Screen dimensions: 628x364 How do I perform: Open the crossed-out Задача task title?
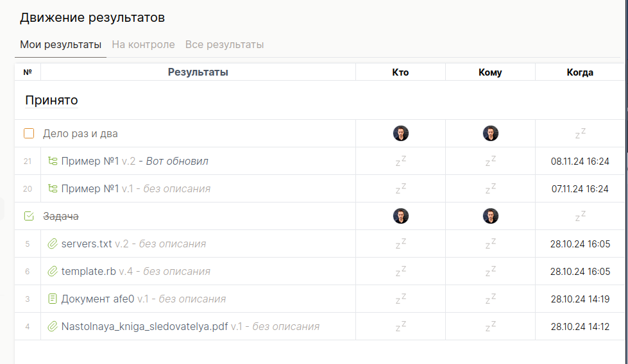[x=61, y=216]
